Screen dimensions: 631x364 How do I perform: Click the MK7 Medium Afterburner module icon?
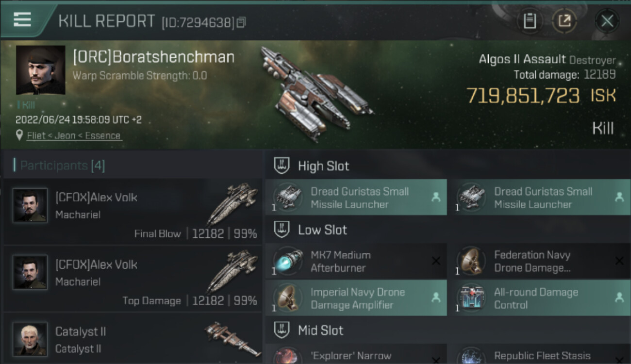[288, 261]
